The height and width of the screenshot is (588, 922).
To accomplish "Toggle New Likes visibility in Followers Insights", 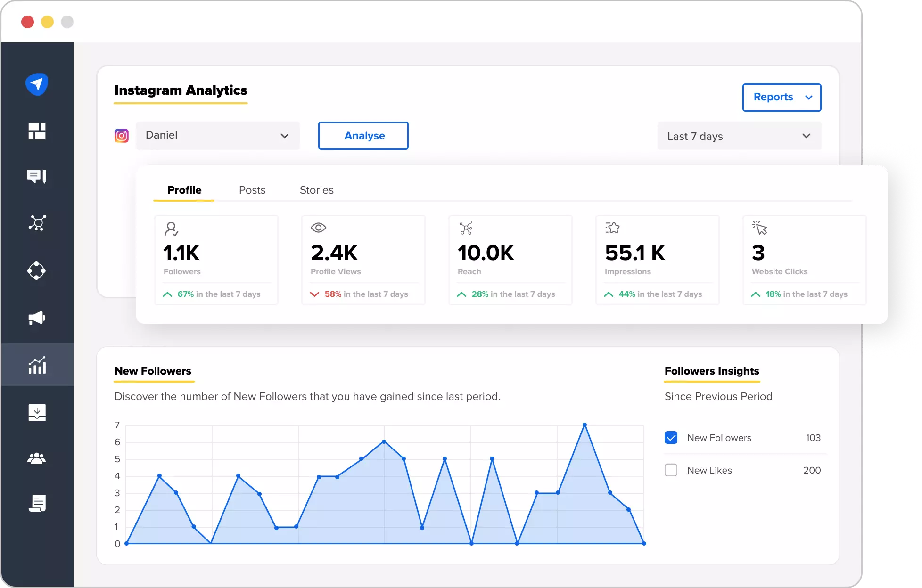I will pos(671,470).
